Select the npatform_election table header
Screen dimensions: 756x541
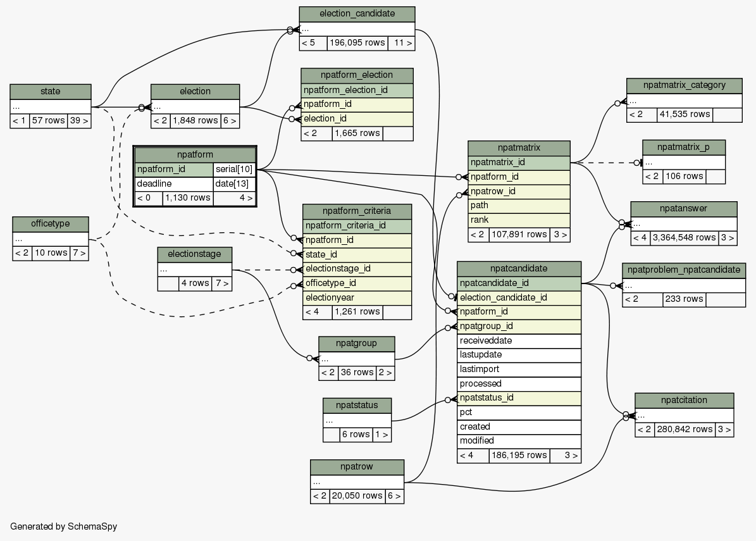point(357,75)
